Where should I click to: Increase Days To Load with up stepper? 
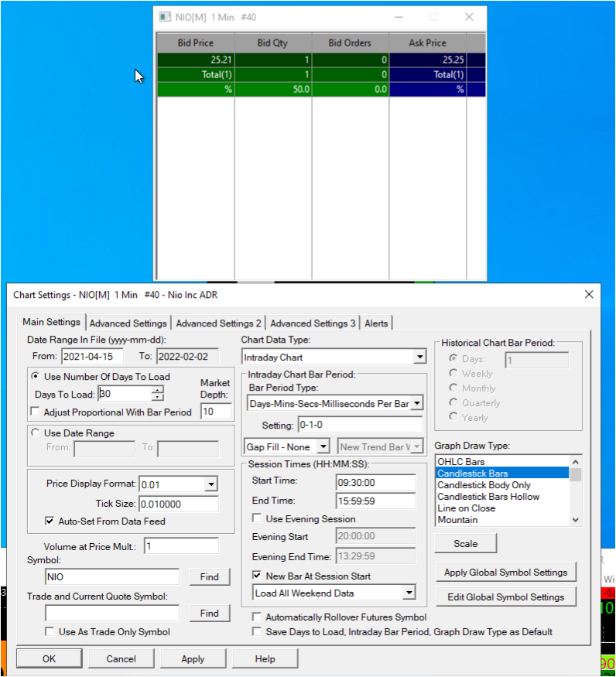click(x=158, y=389)
